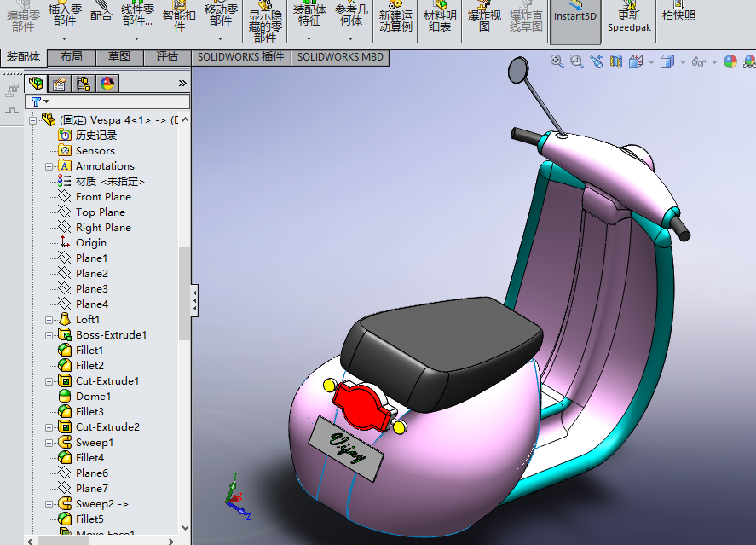This screenshot has height=545, width=756.
Task: Click the Display Style cube icon
Action: 667,61
